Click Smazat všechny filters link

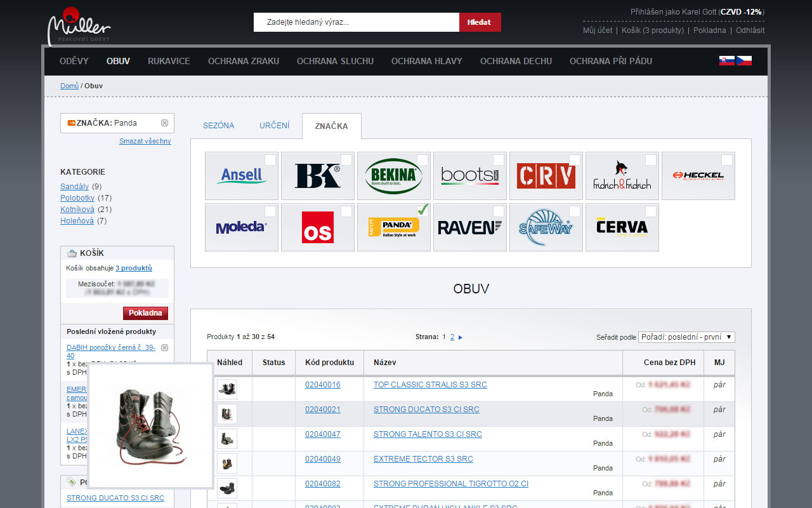145,141
